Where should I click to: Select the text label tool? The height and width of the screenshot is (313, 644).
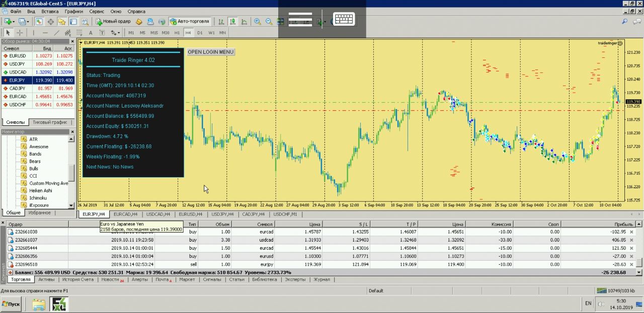[x=102, y=33]
